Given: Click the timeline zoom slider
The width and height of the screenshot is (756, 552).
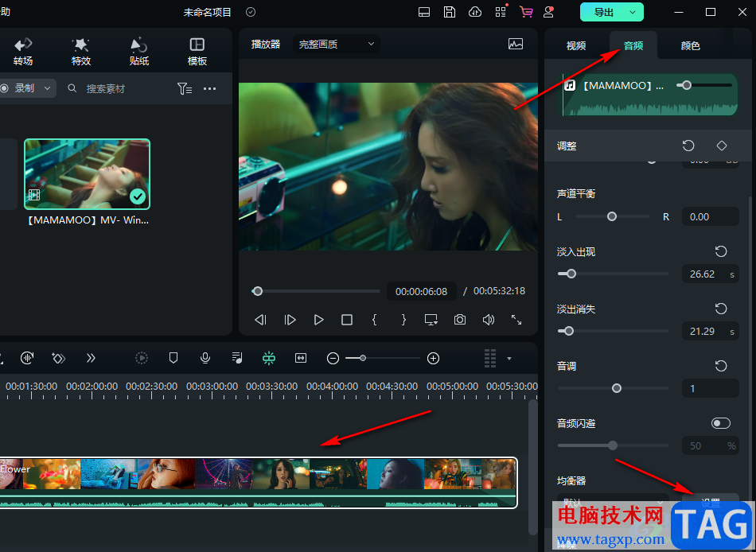Looking at the screenshot, I should [383, 358].
